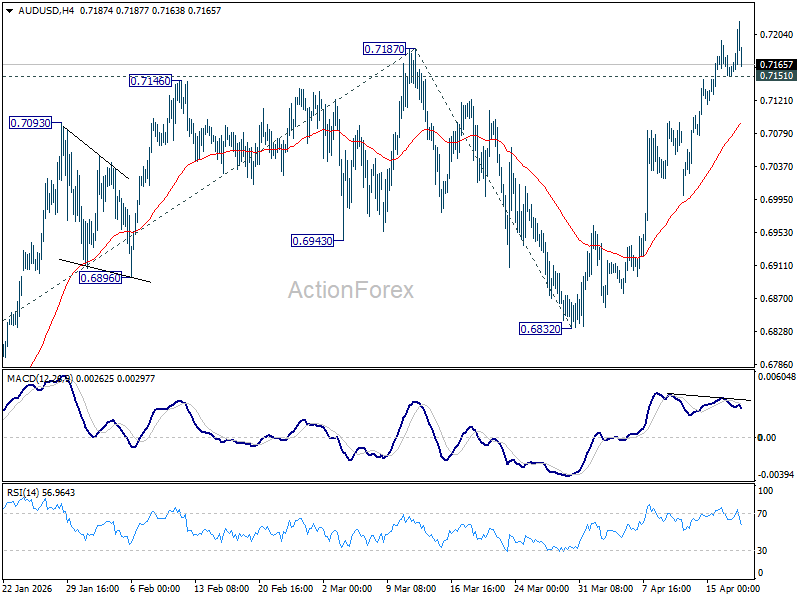Click the 0.68320 price label

(540, 329)
